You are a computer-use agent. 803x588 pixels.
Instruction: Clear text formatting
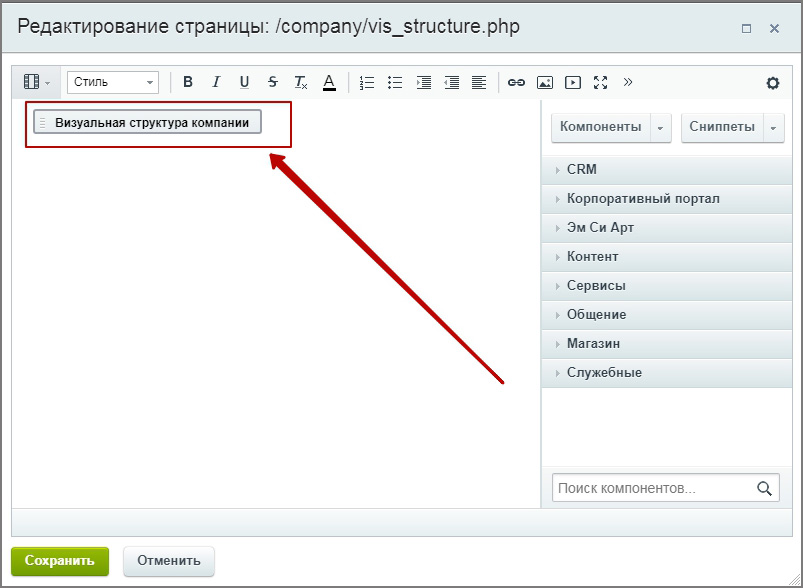pos(300,82)
